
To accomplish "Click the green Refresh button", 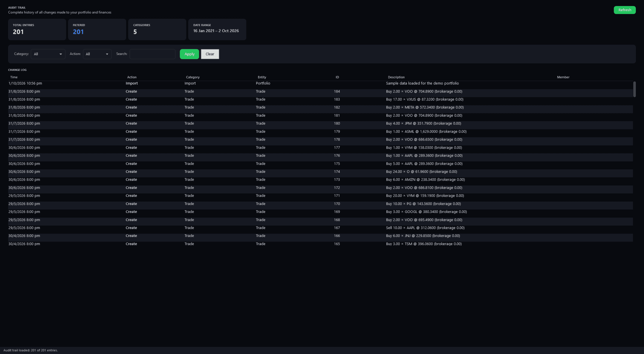I will 624,10.
